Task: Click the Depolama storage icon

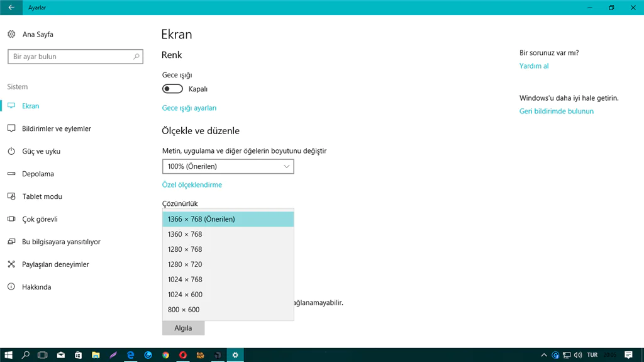Action: 11,174
